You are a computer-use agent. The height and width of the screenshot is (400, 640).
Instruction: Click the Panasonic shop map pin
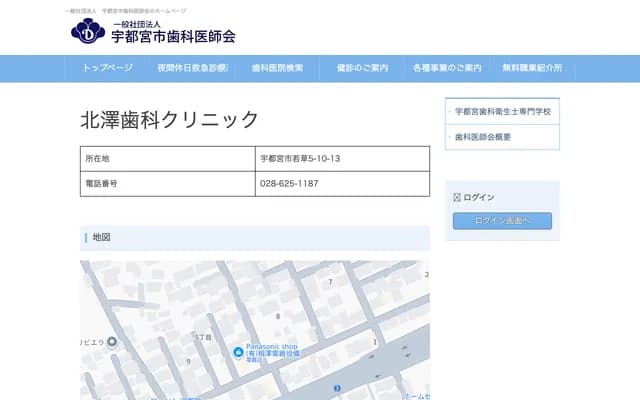point(238,352)
